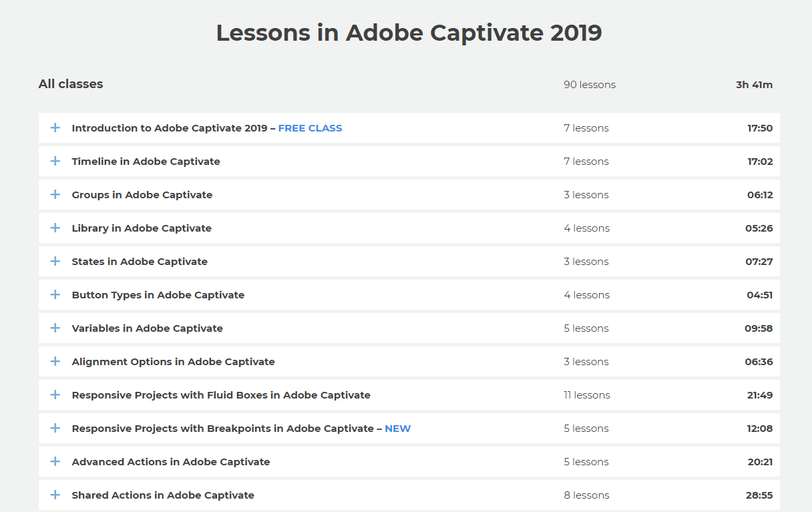812x512 pixels.
Task: Click the FREE CLASS link
Action: [x=310, y=128]
